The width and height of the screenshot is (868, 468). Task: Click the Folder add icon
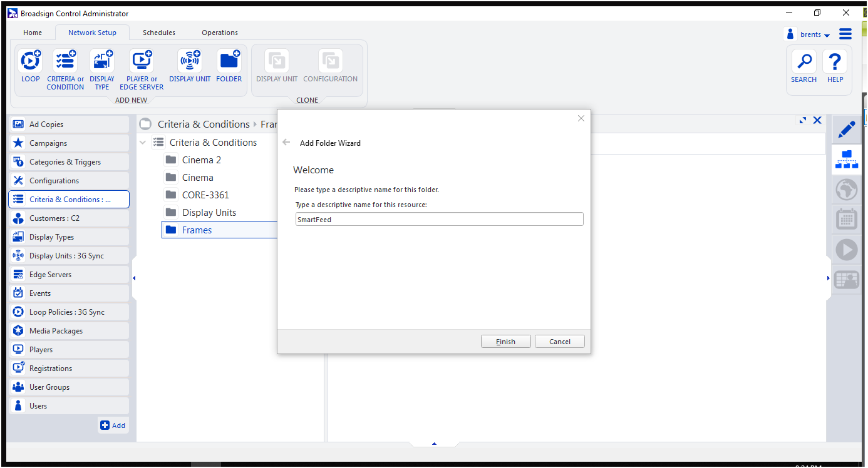click(229, 61)
